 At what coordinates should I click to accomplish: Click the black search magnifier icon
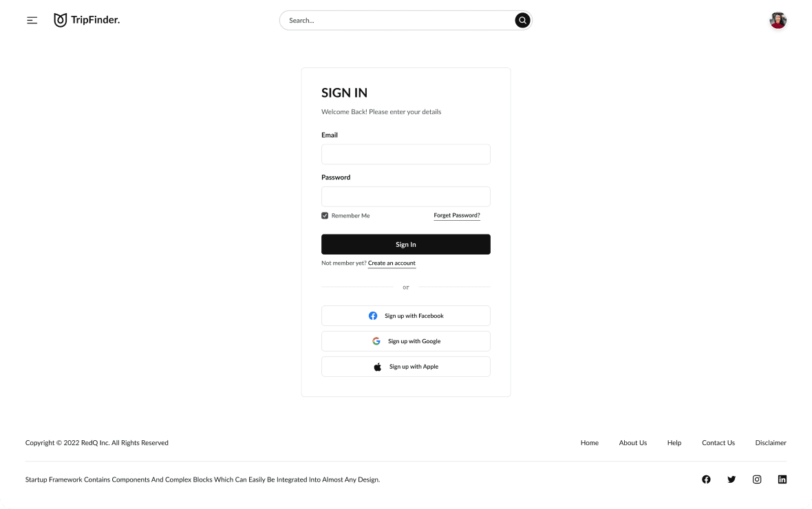pos(522,20)
